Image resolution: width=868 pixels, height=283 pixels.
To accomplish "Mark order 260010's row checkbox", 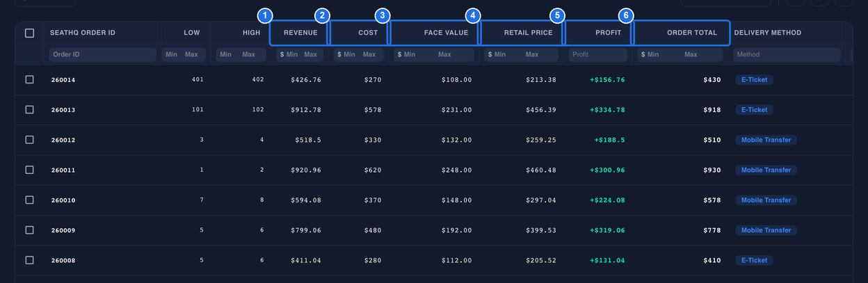I will point(29,200).
